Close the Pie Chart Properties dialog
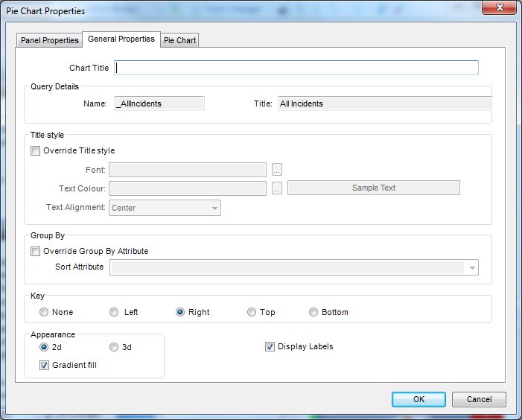The image size is (522, 420). coord(494,8)
